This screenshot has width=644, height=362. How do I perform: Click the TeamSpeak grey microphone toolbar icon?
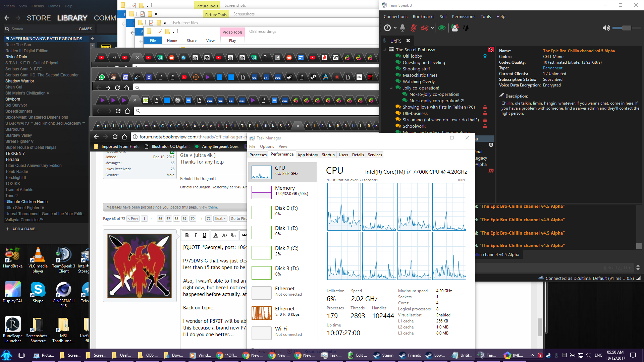[402, 28]
